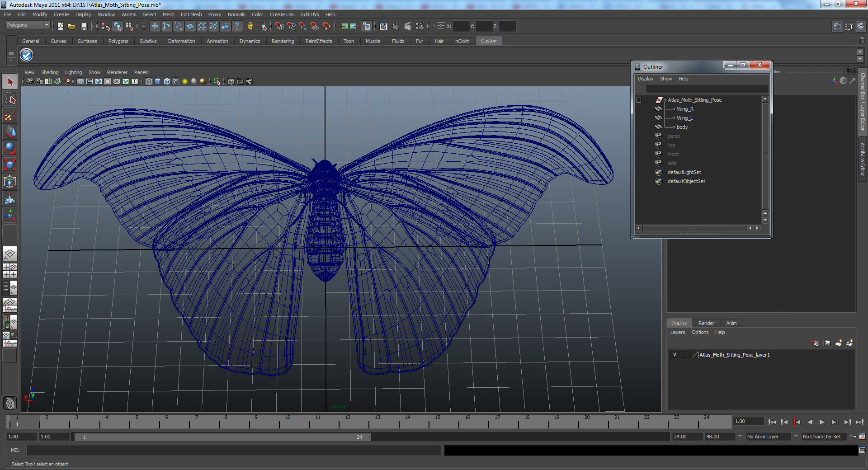Open the Create UVs menu
Screen dimensions: 868x470
pos(282,14)
